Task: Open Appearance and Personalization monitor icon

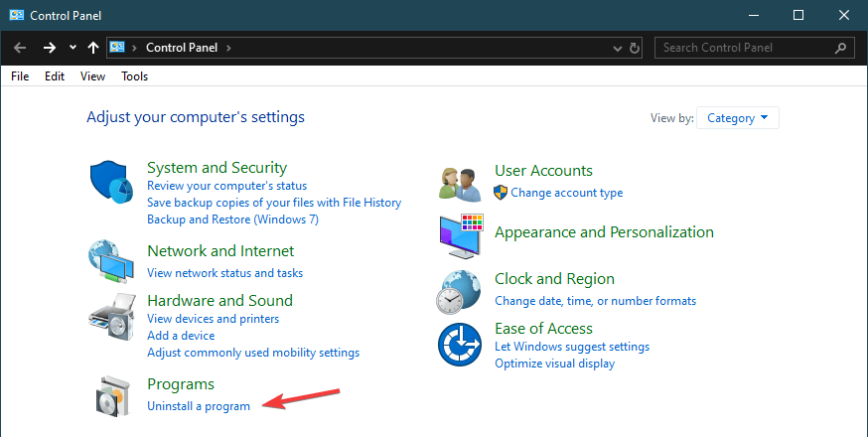Action: [460, 234]
